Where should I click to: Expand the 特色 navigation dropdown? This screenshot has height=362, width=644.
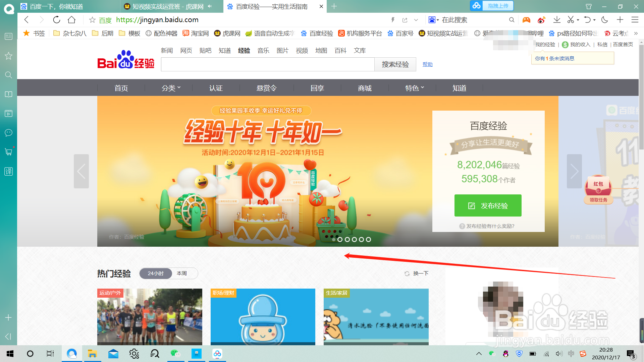[x=415, y=88]
